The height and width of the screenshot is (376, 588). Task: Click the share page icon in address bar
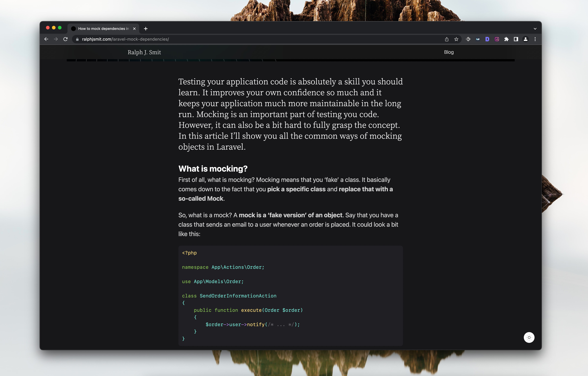pyautogui.click(x=447, y=39)
